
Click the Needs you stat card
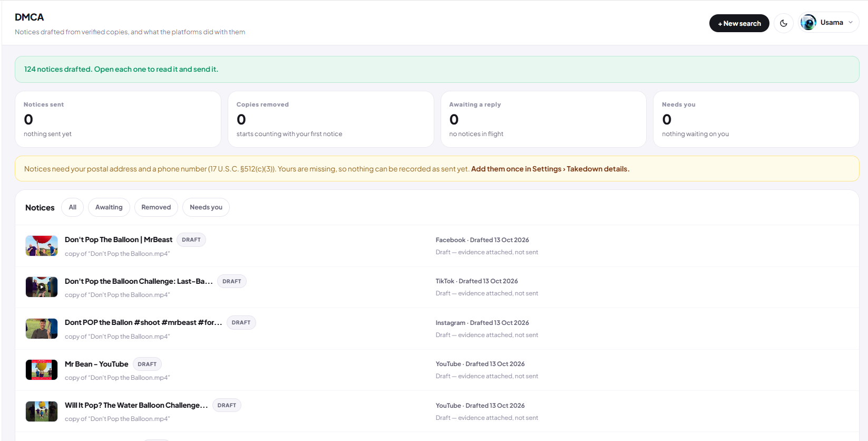click(756, 119)
